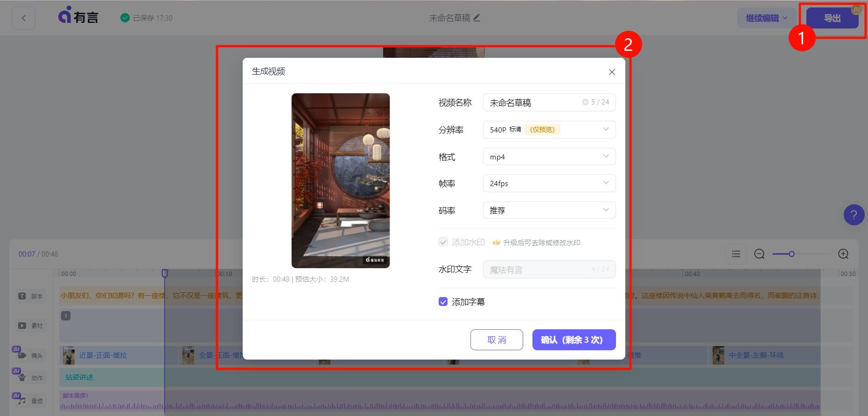Click the 素材 track icon

pyautogui.click(x=22, y=326)
